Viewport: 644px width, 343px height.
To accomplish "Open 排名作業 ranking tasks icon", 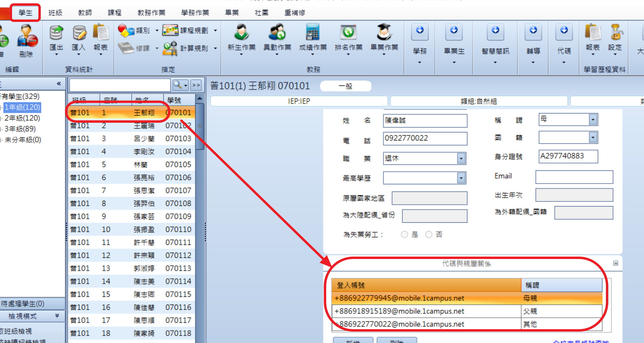I will pos(348,32).
